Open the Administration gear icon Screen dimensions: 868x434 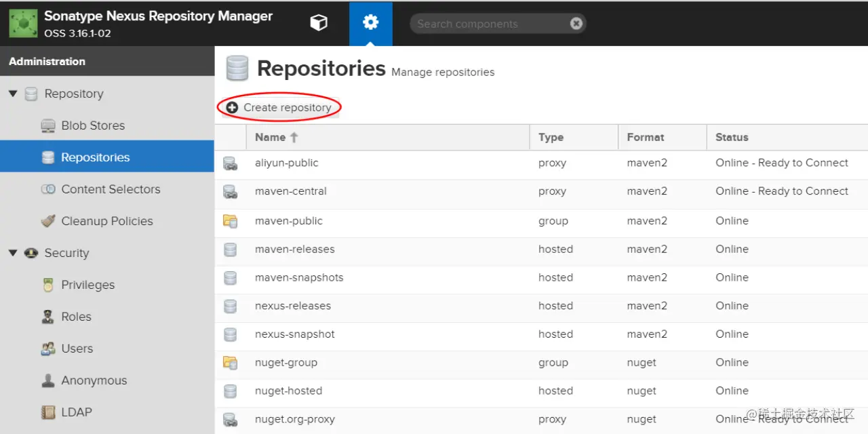tap(370, 23)
